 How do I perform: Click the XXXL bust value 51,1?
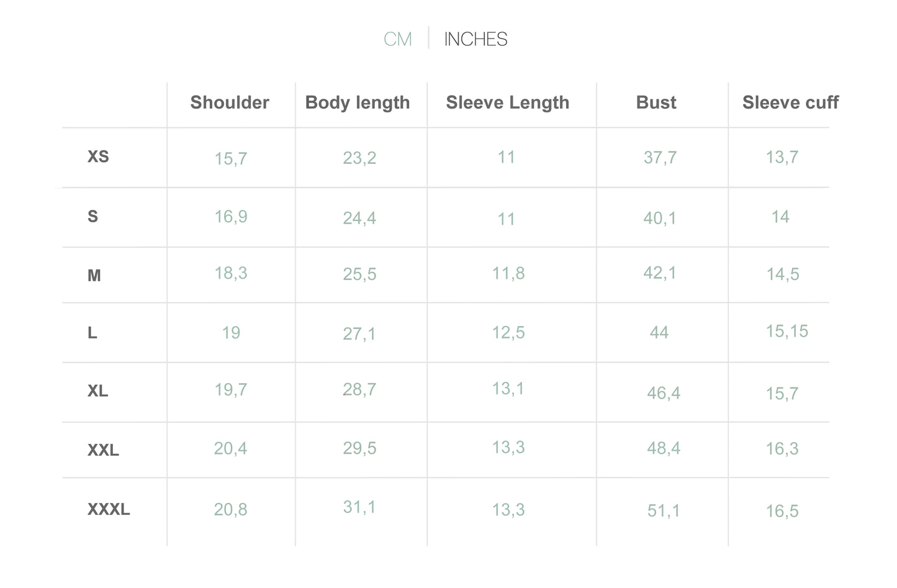coord(664,511)
